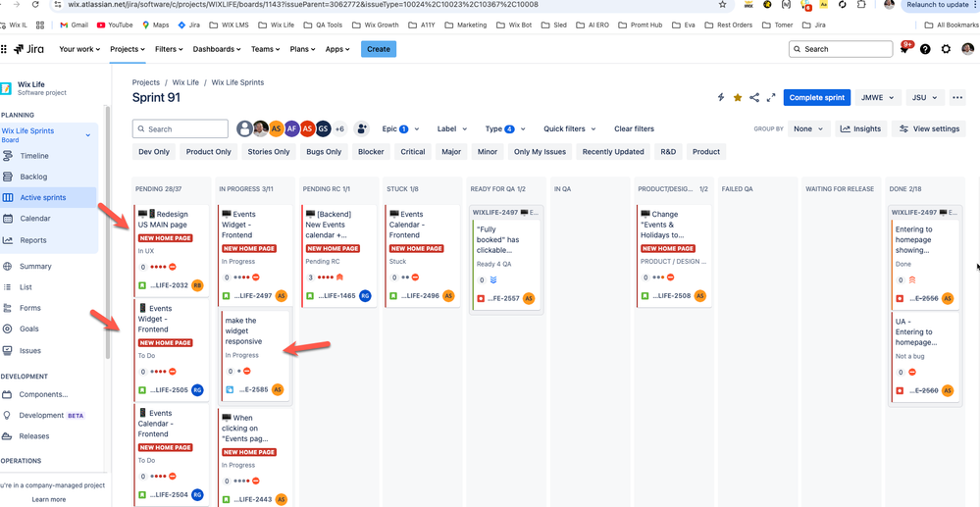Screen dimensions: 980x507
Task: Click Clear filters
Action: (x=635, y=128)
